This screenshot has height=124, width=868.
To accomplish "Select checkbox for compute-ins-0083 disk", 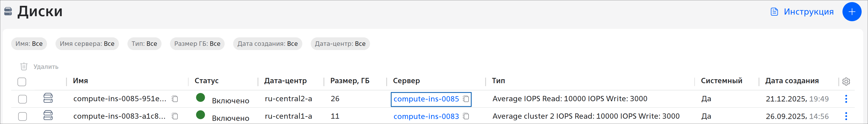I will click(x=23, y=117).
